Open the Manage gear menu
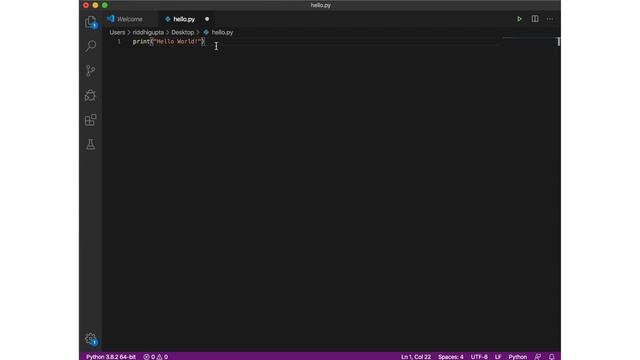640x360 pixels. coord(91,339)
